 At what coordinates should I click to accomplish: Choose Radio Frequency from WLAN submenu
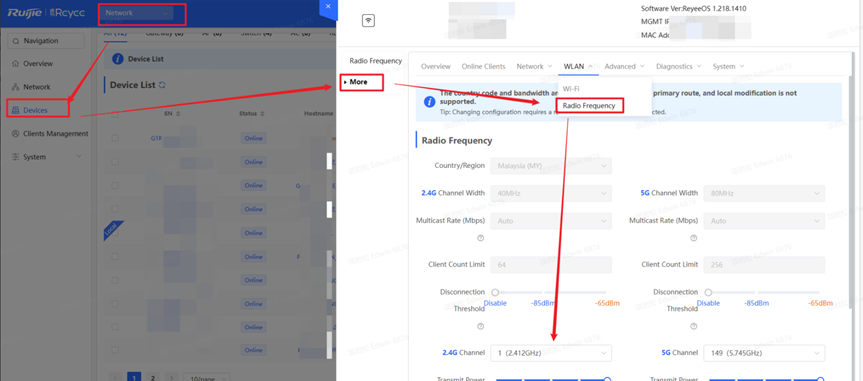tap(589, 105)
